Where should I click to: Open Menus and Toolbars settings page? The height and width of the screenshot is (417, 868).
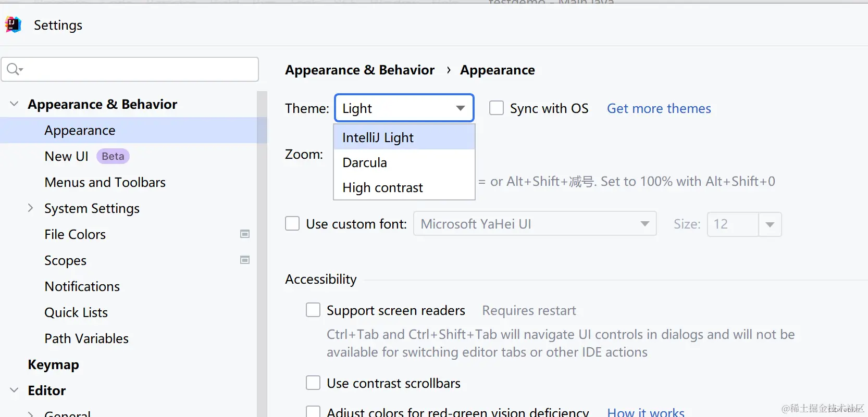tap(105, 182)
